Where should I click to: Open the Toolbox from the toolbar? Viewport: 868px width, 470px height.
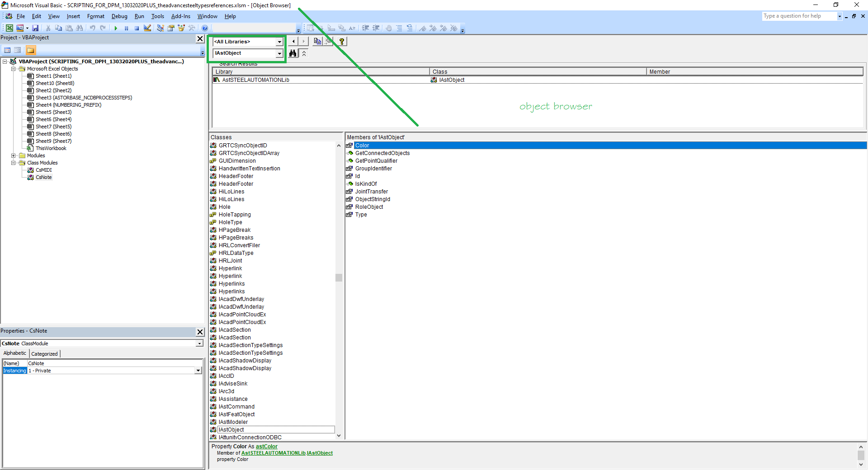tap(192, 28)
